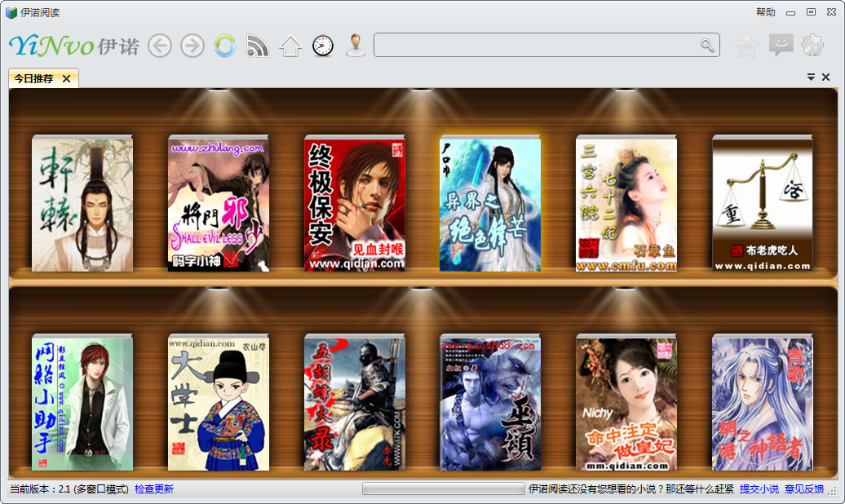Click the search magnifier icon
The image size is (845, 504).
[x=707, y=46]
